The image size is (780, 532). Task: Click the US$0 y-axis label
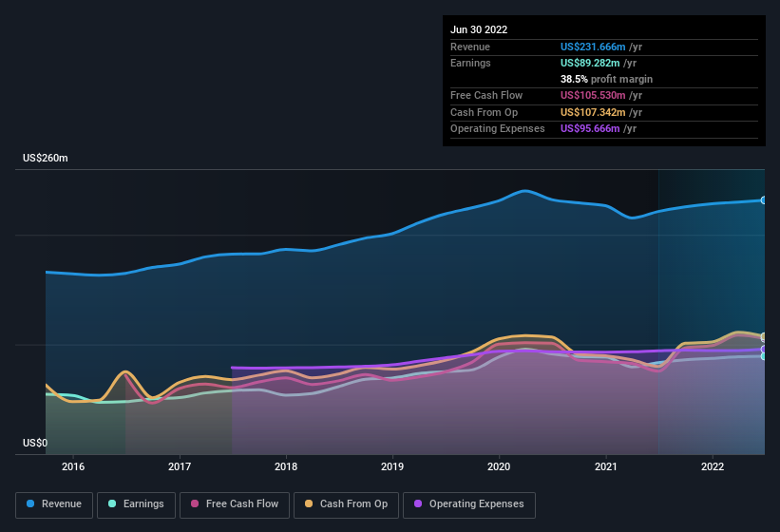coord(35,443)
